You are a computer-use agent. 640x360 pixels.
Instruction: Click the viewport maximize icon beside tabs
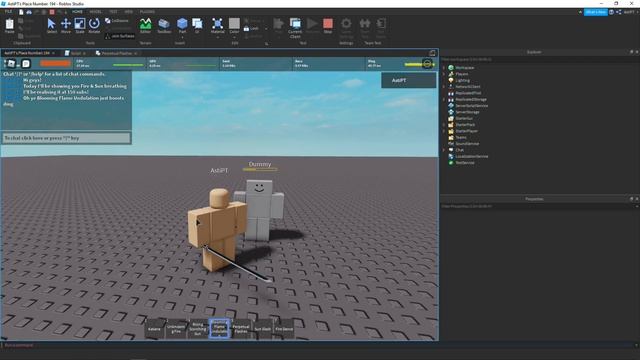pos(432,53)
